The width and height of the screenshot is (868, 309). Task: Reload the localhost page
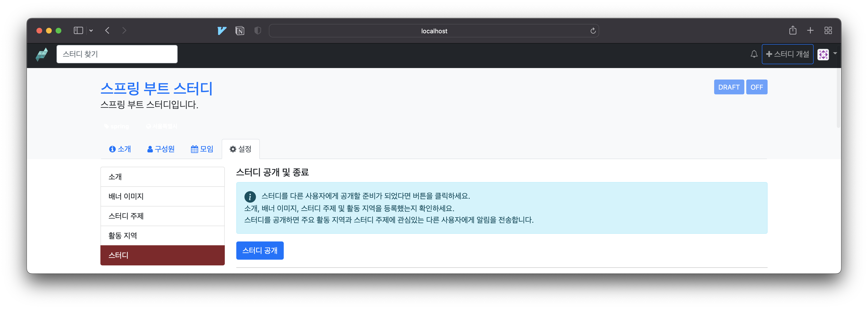593,31
